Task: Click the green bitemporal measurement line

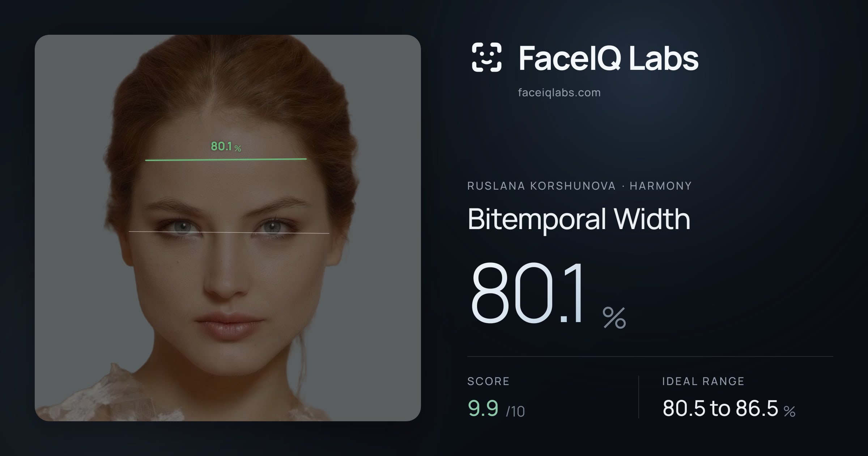Action: pyautogui.click(x=226, y=159)
